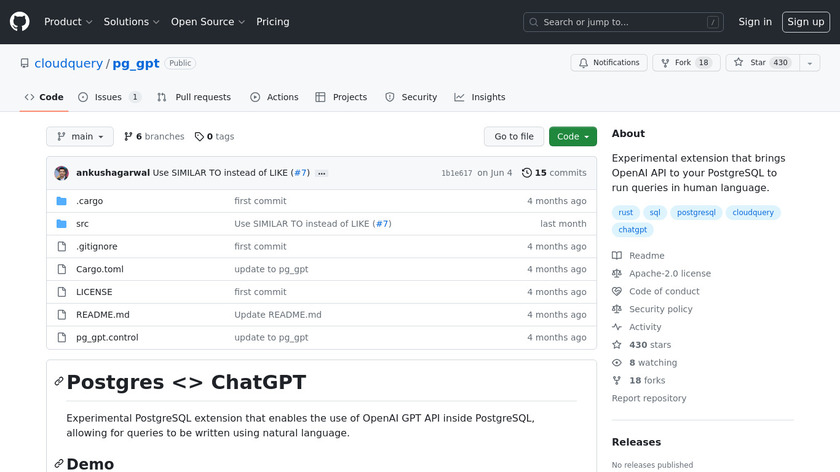The height and width of the screenshot is (472, 840).
Task: Click the anchor link icon beside Demo heading
Action: (x=59, y=463)
